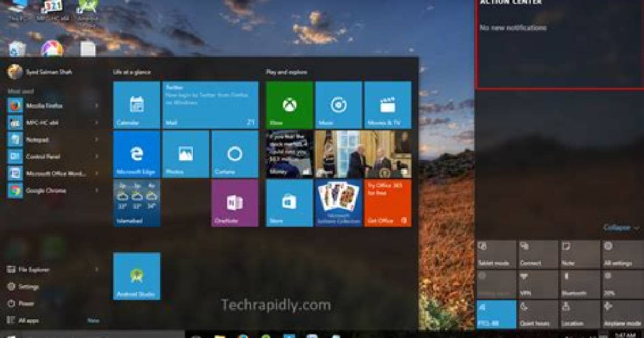Screen dimensions: 644x338
Task: Open Microsoft Office Word from Most used
Action: click(53, 173)
